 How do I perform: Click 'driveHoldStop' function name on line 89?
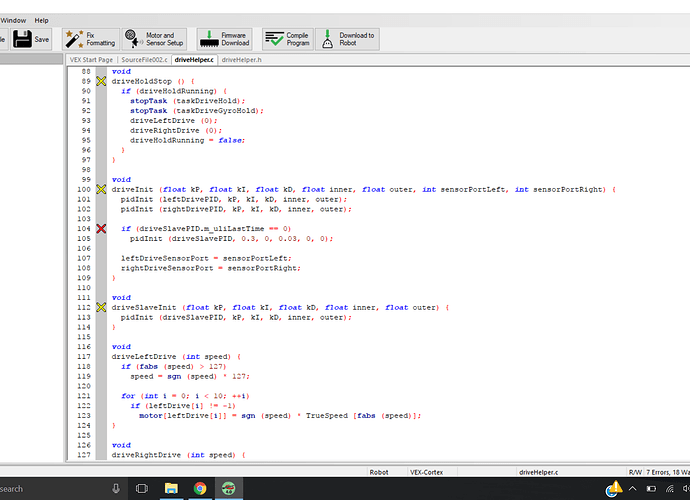click(x=142, y=81)
